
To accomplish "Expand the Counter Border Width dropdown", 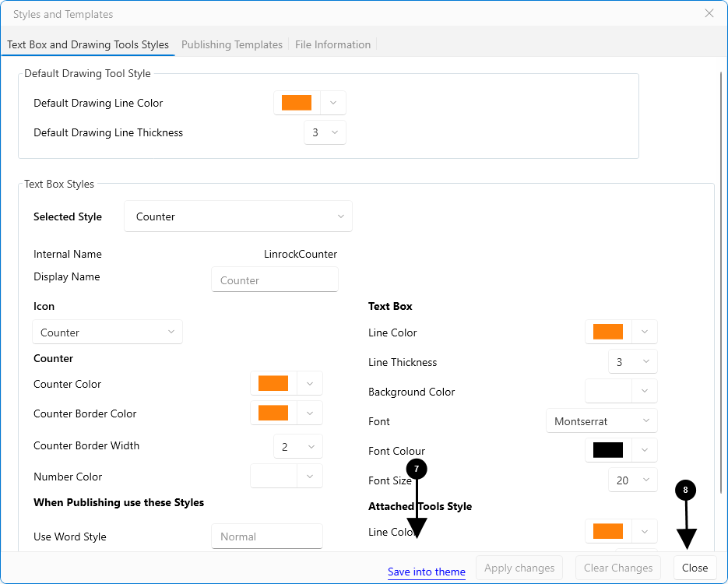I will (297, 447).
